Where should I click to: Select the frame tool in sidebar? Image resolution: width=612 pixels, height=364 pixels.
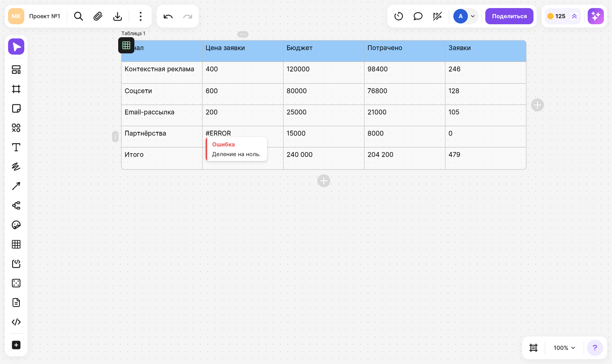point(16,89)
